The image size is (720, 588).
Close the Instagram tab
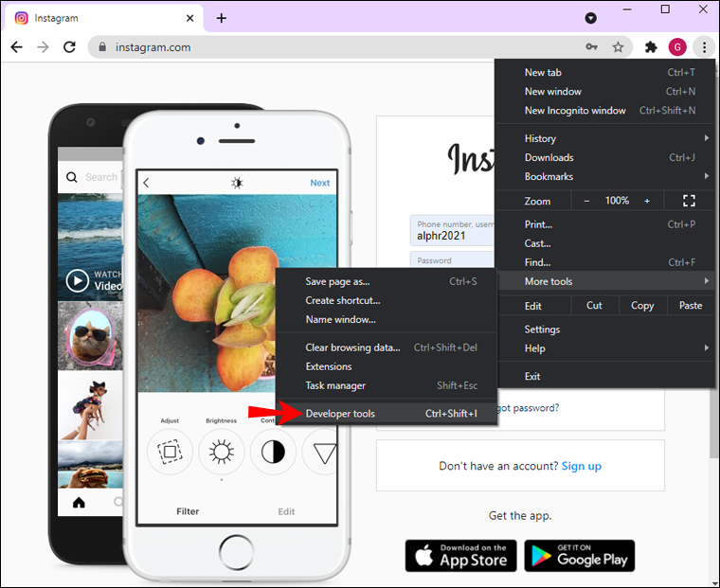coord(189,18)
